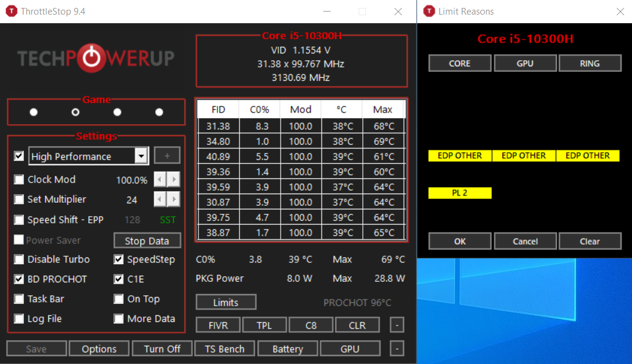
Task: Enable the More Data checkbox
Action: click(119, 318)
